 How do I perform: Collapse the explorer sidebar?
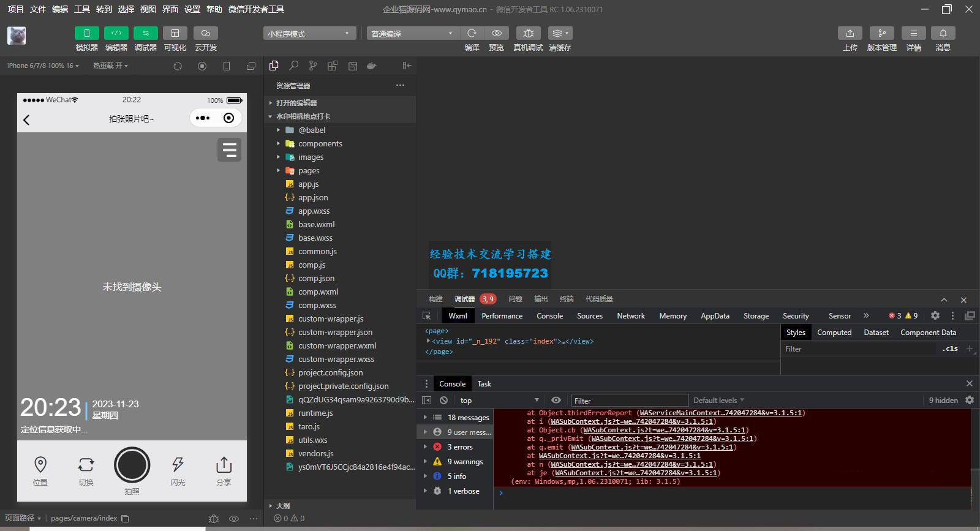point(407,66)
